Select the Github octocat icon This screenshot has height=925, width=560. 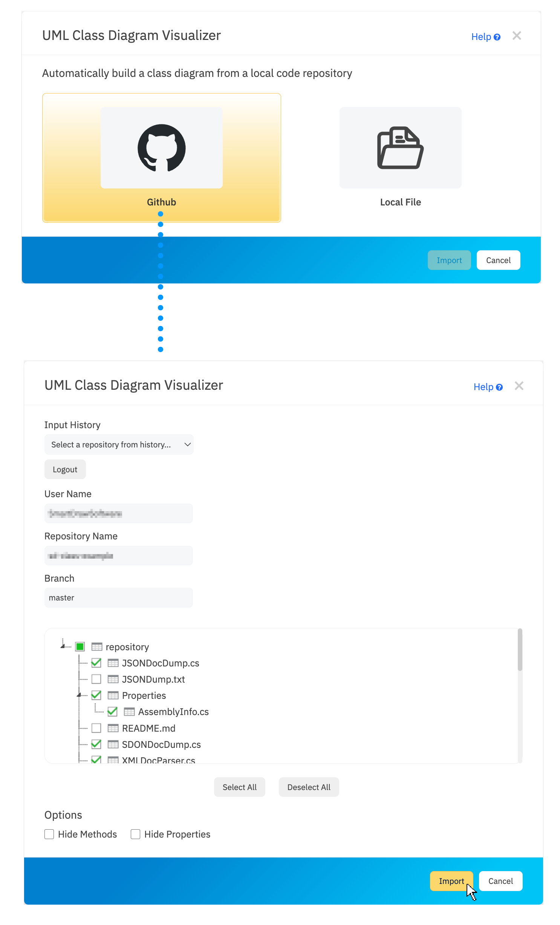pos(161,148)
